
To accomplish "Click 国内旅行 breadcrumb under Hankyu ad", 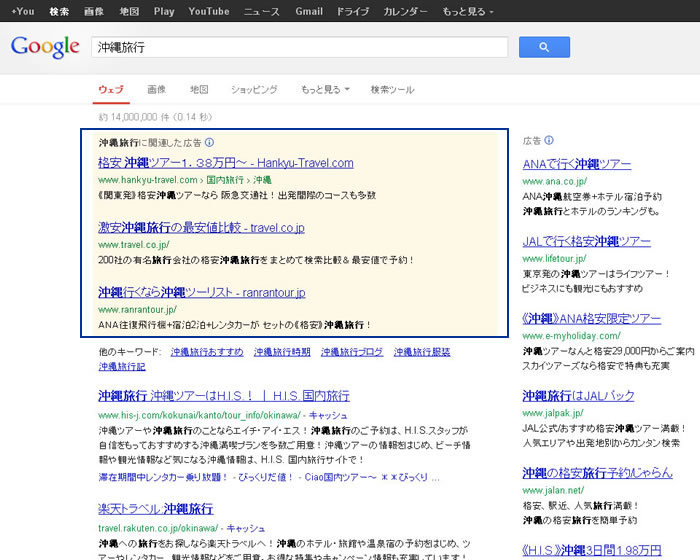I will [225, 180].
